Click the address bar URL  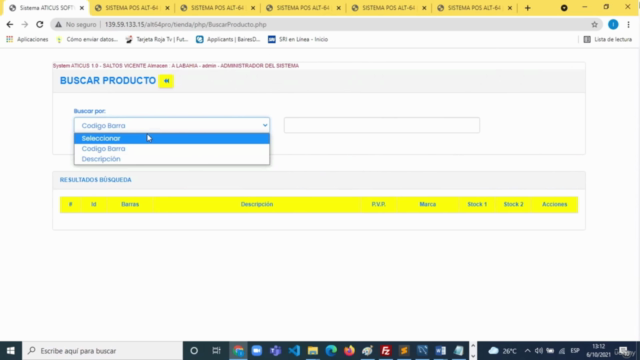185,24
